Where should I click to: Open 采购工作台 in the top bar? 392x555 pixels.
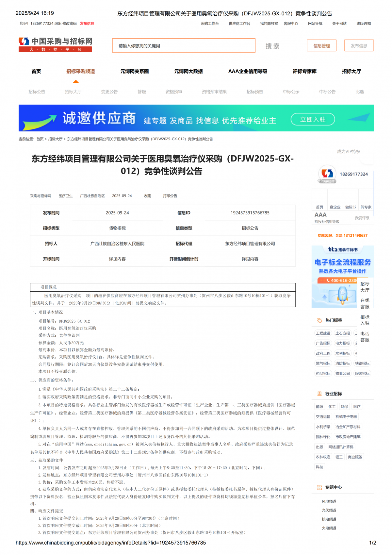click(x=210, y=24)
